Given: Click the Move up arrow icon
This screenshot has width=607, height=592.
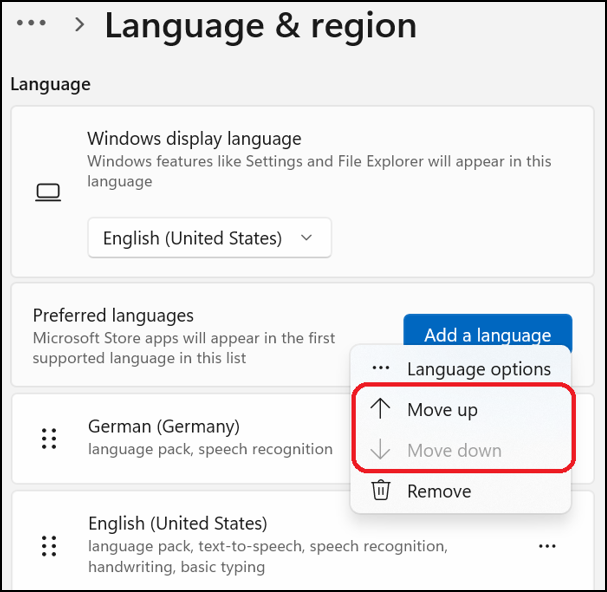Looking at the screenshot, I should coord(380,410).
